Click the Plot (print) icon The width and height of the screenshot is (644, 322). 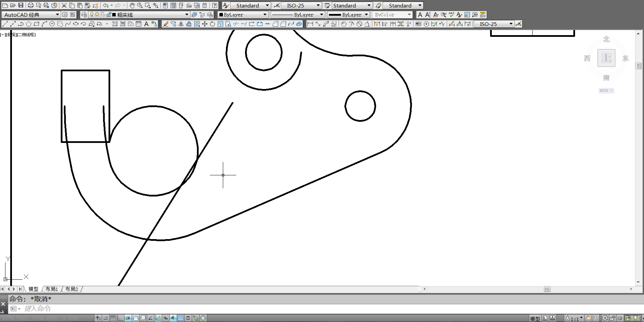(x=31, y=5)
